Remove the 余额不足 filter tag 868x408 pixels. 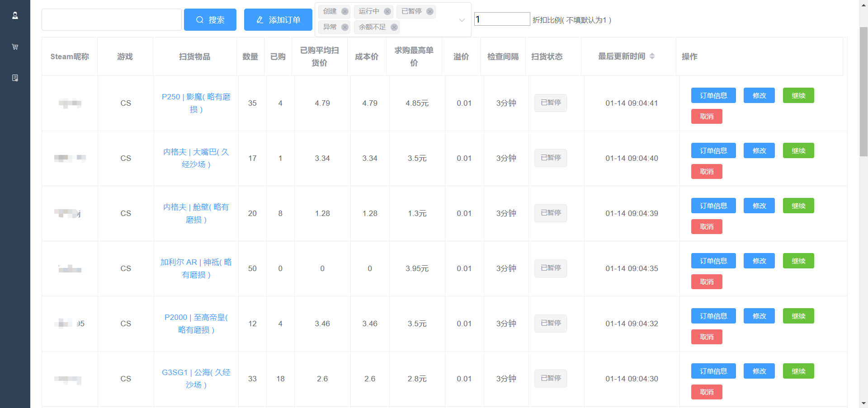[x=394, y=27]
